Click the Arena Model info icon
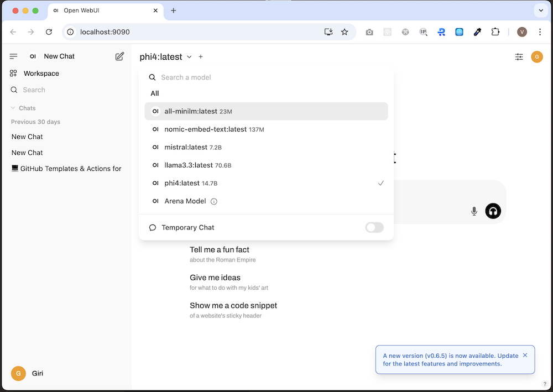The height and width of the screenshot is (392, 553). (x=213, y=202)
